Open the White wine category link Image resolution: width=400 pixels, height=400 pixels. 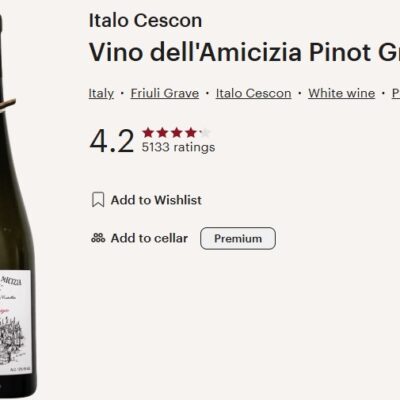tap(342, 93)
